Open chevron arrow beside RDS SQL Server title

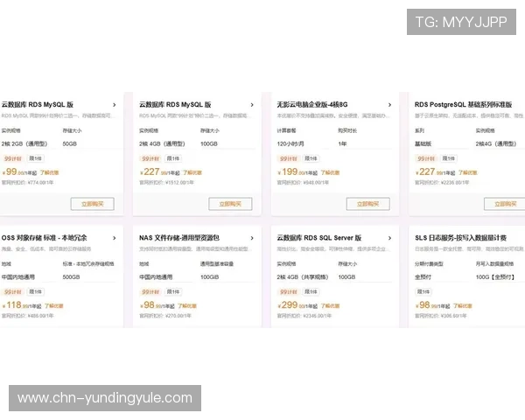[389, 238]
